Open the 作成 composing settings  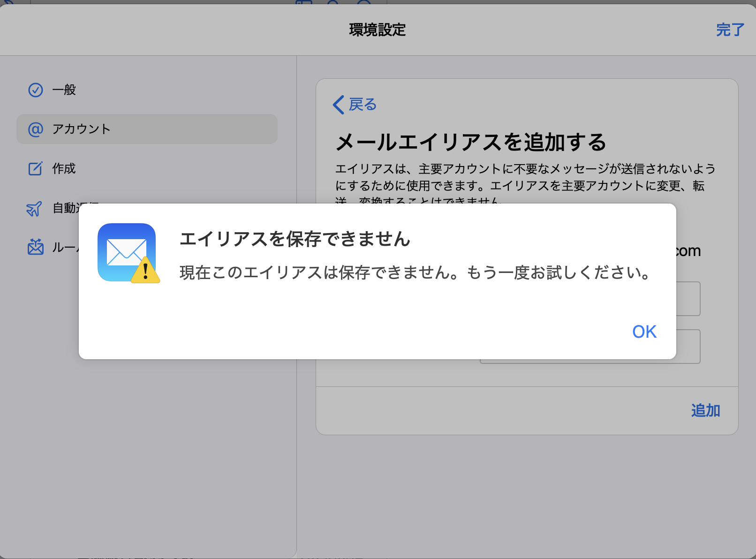pyautogui.click(x=147, y=168)
